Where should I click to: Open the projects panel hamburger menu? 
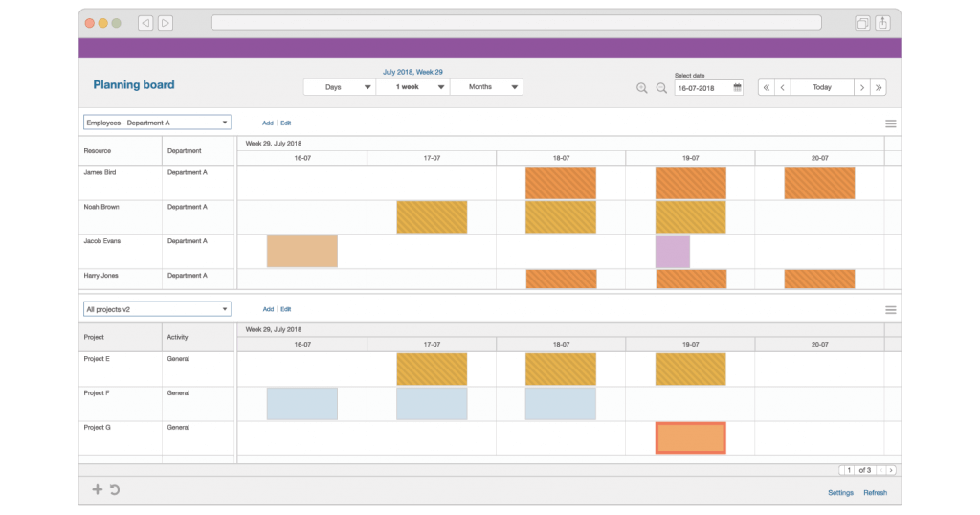(x=890, y=310)
